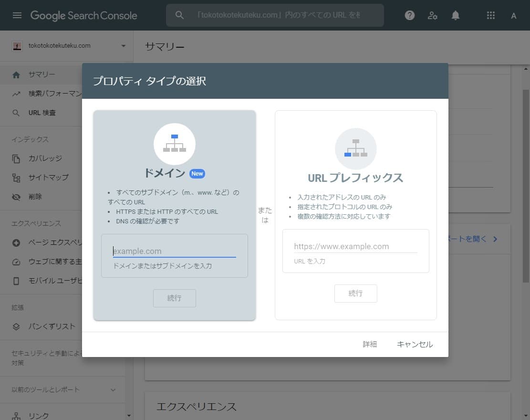Click the crossed-eye icon beside 削除
Screen dimensions: 530x420
16,197
